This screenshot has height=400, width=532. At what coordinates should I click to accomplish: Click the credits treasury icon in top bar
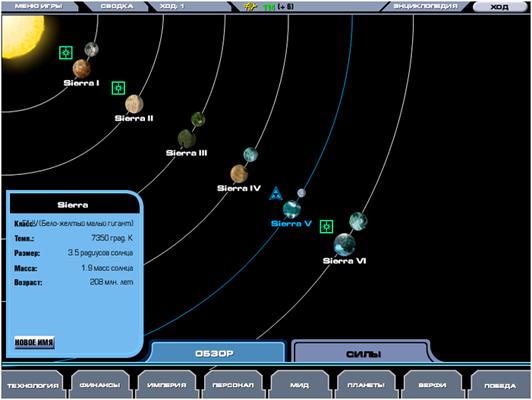click(251, 7)
